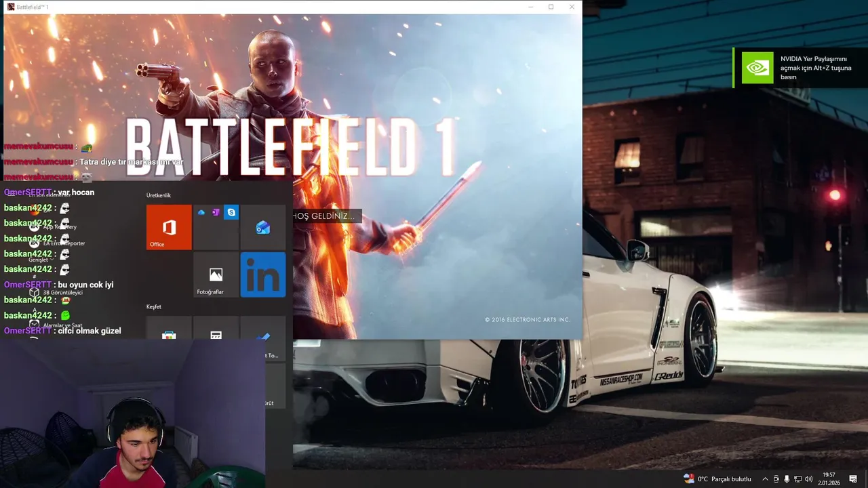Screen dimensions: 868x488
Task: Open 3B Görüntüleyici in the app list
Action: (x=56, y=292)
